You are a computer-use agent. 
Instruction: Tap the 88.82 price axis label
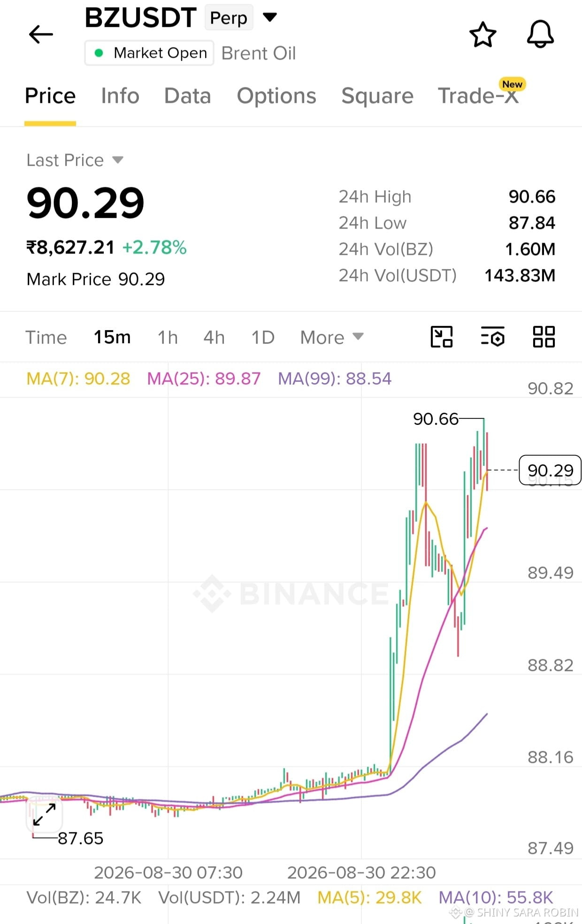pos(550,665)
